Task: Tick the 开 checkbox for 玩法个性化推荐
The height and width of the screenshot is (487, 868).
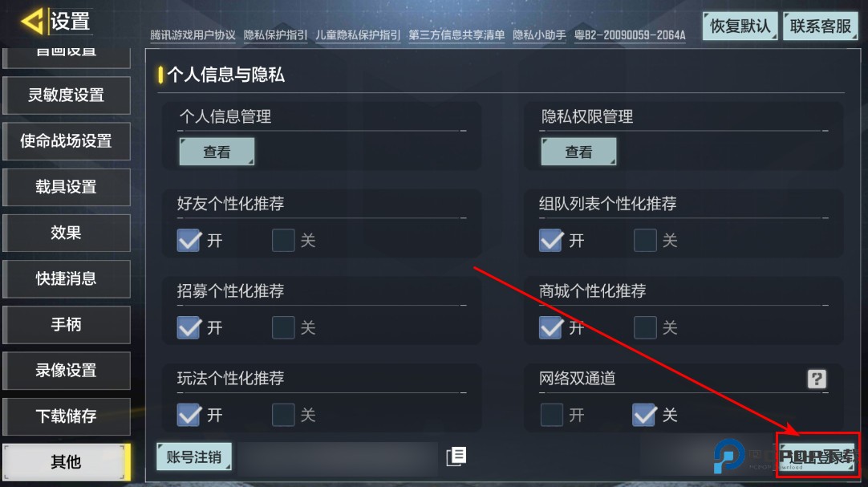Action: 189,415
